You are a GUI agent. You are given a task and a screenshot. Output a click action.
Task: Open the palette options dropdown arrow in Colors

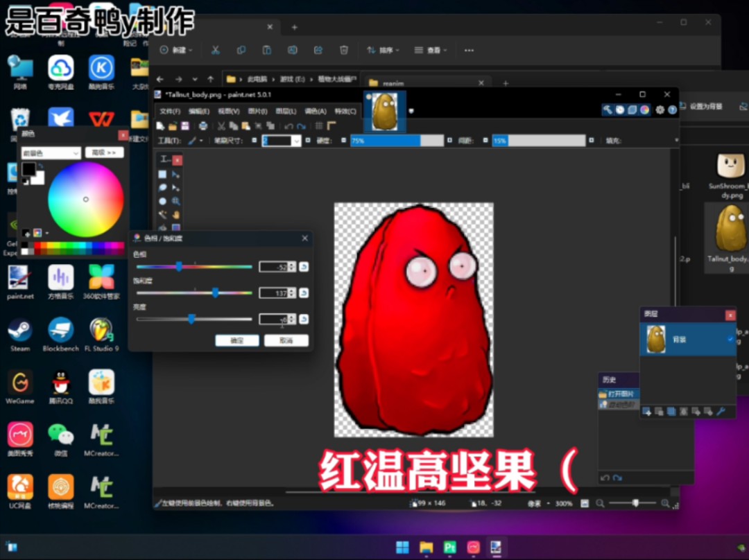pos(47,233)
